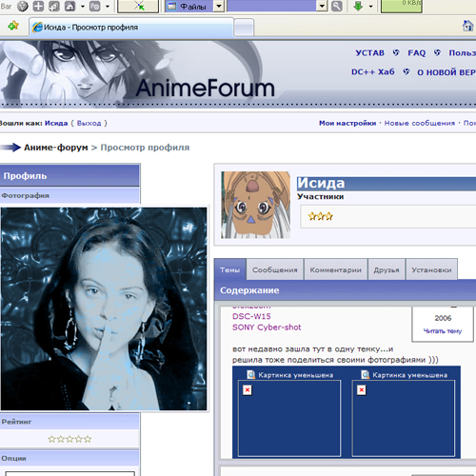476x476 pixels.
Task: Click the large profile photograph
Action: (104, 308)
